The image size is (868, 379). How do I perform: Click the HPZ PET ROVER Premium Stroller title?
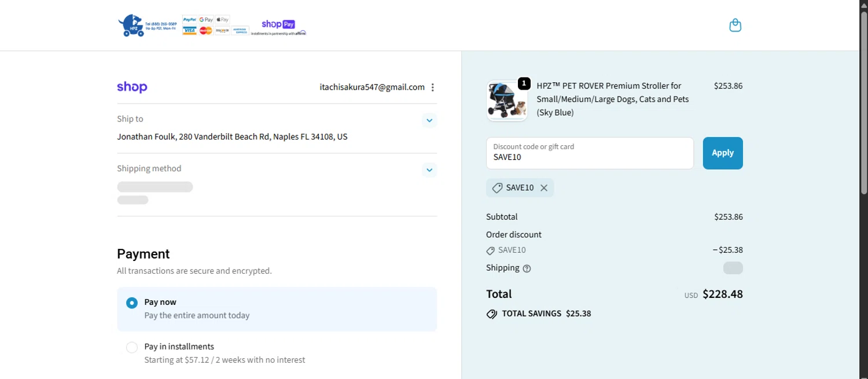click(613, 99)
